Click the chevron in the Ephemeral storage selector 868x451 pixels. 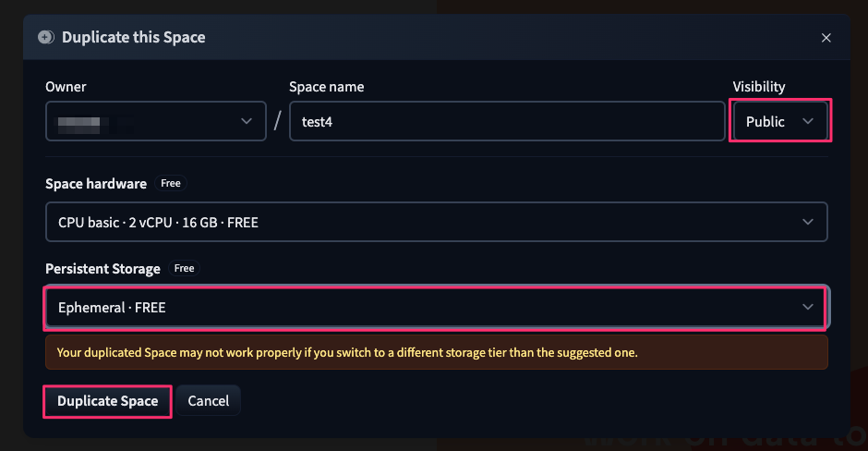point(808,307)
